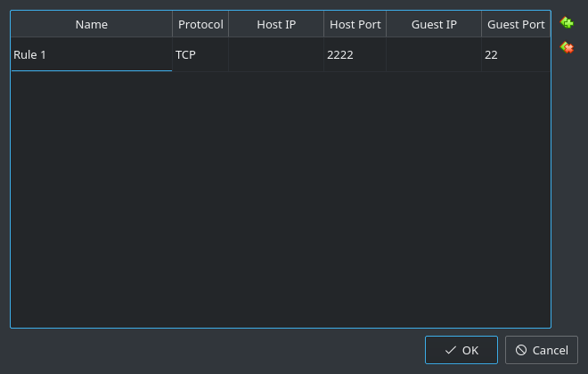
Task: Open the TCP protocol cell for Rule 1
Action: (200, 55)
